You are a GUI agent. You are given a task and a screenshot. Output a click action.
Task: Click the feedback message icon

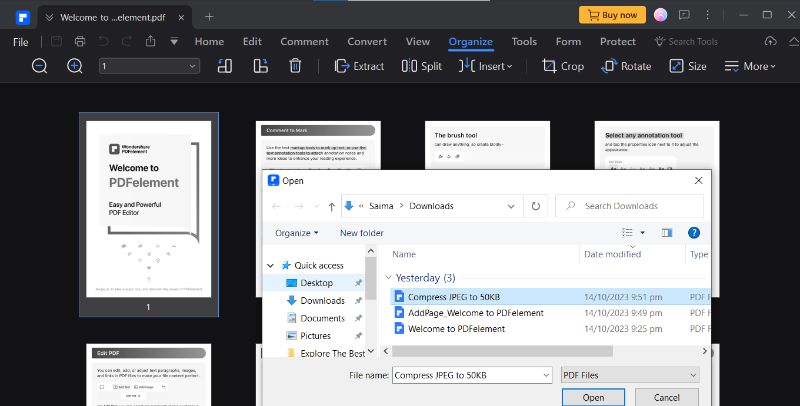[684, 15]
